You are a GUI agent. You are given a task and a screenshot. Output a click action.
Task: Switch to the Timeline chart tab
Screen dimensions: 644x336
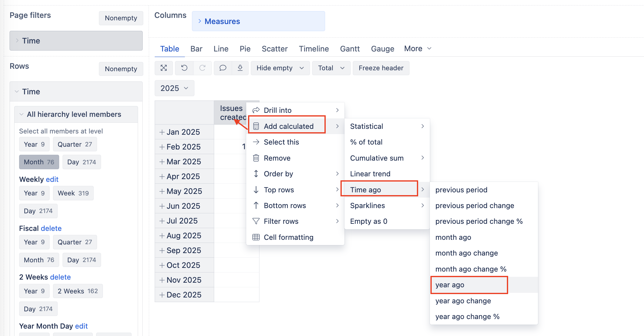point(314,49)
